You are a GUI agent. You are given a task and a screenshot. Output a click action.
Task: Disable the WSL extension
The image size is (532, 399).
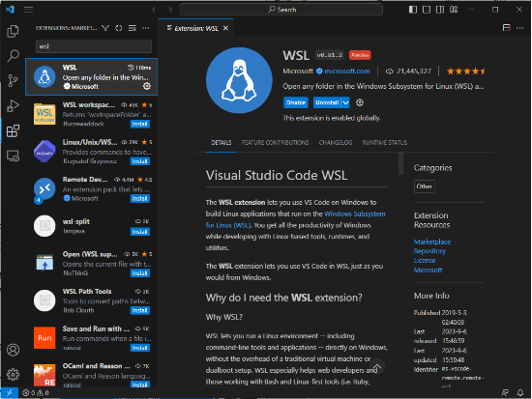pos(296,102)
